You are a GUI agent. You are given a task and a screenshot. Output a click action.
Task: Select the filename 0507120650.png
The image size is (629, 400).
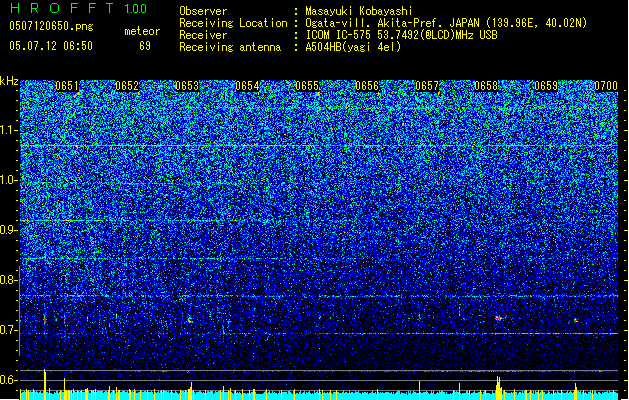tap(51, 26)
